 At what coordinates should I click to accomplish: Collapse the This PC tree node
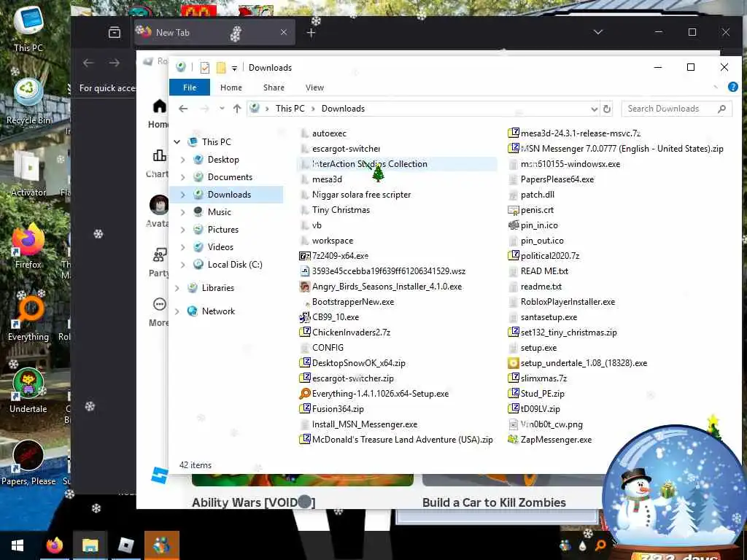[177, 142]
